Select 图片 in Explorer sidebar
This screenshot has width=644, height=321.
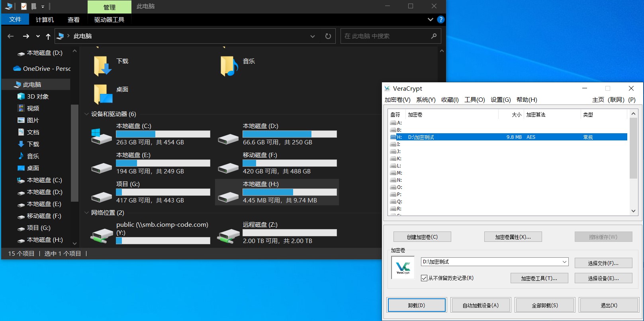click(28, 120)
